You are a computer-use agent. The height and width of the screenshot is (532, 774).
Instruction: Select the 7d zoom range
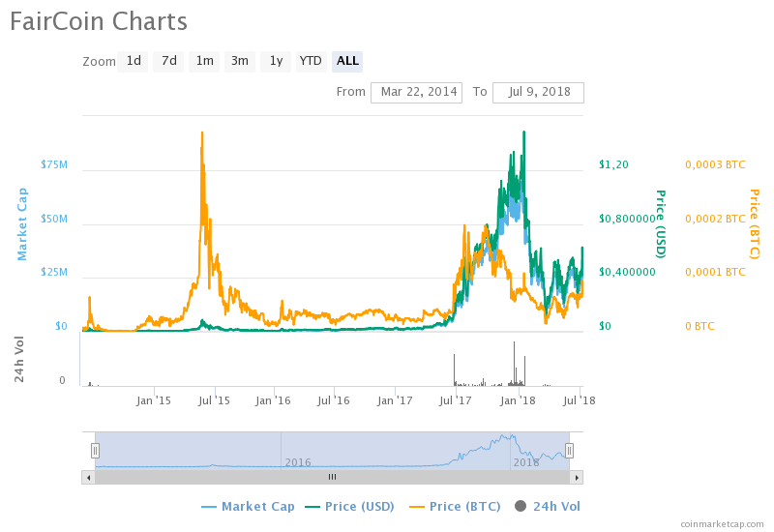point(168,61)
